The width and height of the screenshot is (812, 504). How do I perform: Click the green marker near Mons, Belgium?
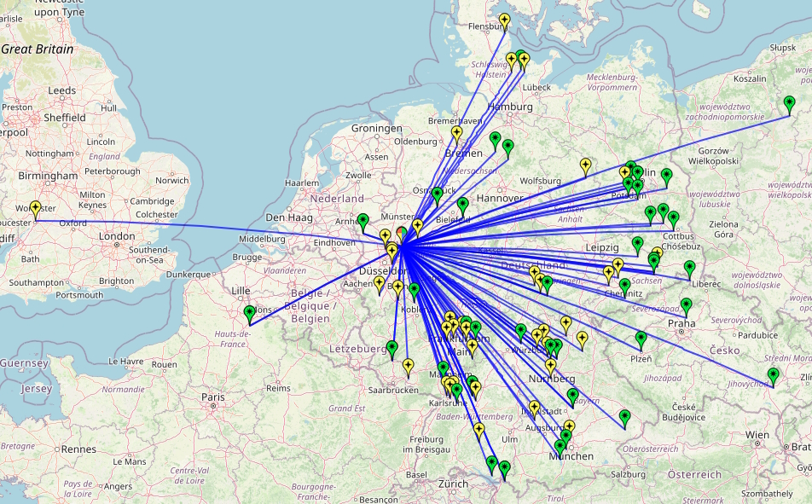pyautogui.click(x=250, y=313)
